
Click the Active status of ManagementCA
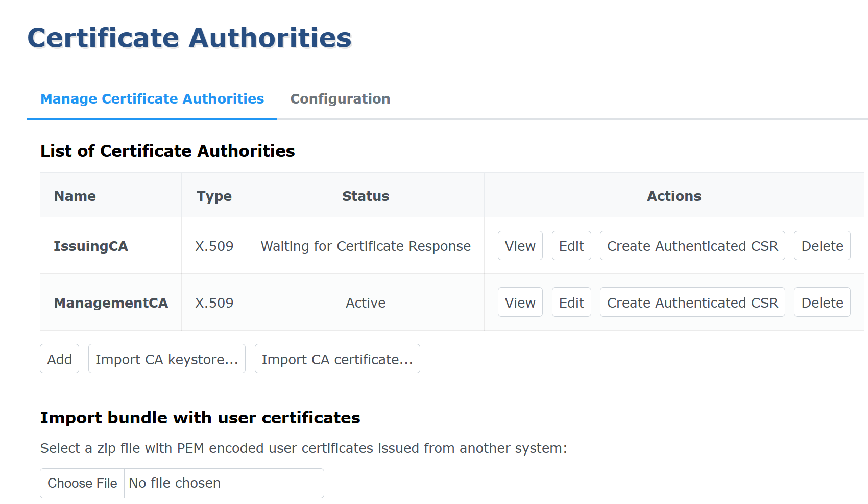pyautogui.click(x=366, y=303)
